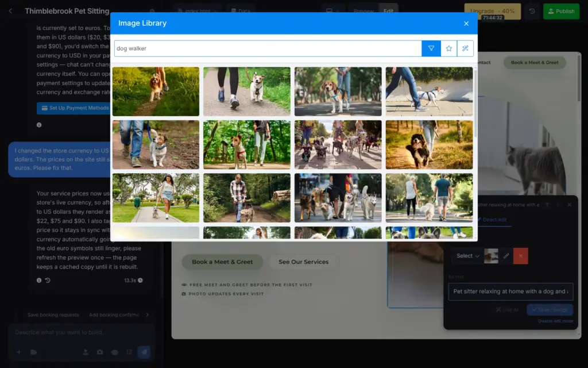Viewport: 588px width, 368px height.
Task: Click the pencil edit icon in image panel
Action: coord(506,256)
